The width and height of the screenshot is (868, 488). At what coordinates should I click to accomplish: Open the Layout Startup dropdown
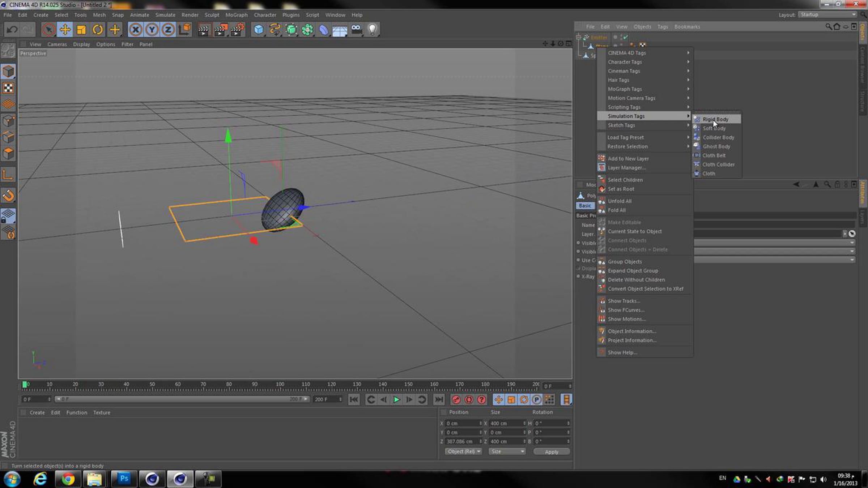pos(827,14)
